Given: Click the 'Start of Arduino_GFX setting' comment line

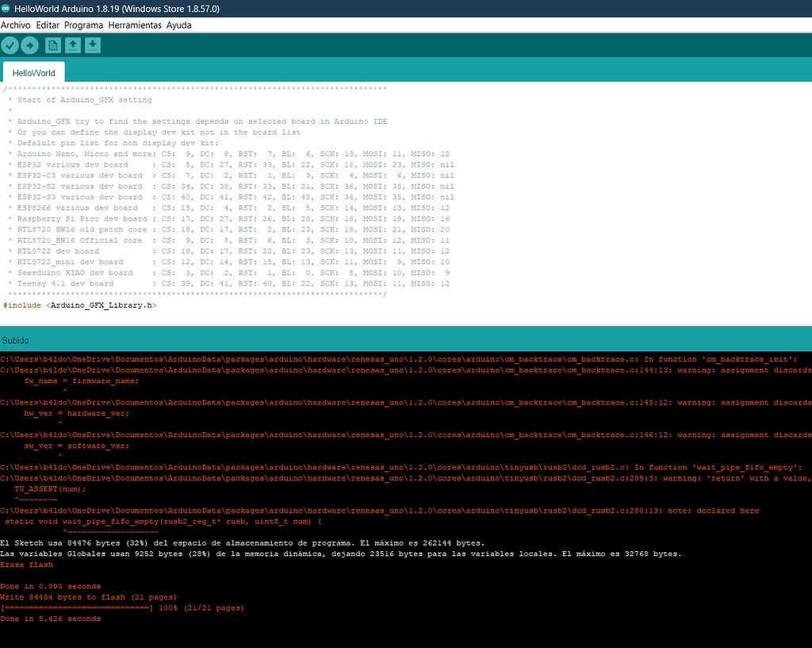Looking at the screenshot, I should 80,100.
